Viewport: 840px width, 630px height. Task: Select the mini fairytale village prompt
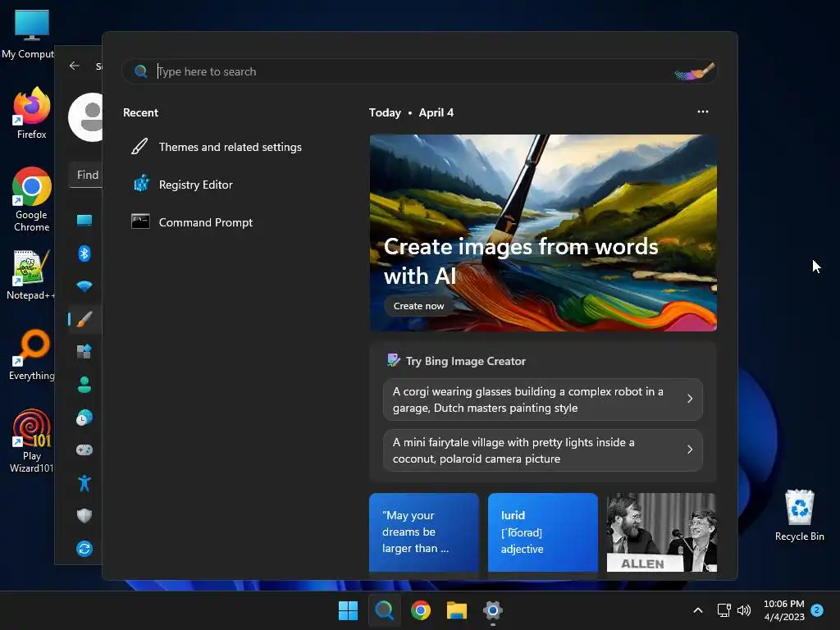(543, 450)
